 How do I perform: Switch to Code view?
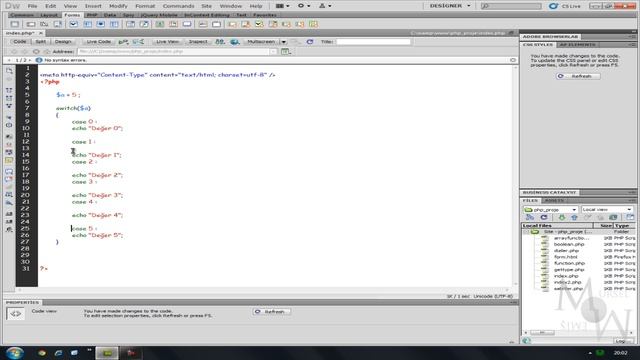[x=19, y=42]
